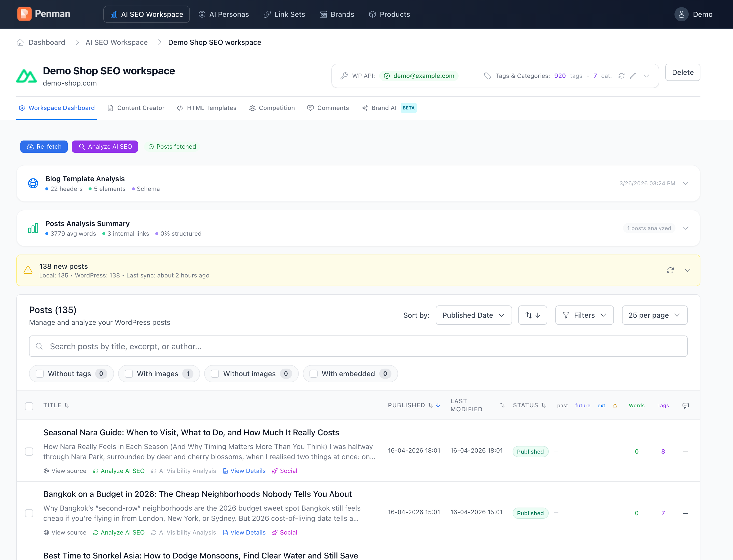
Task: Toggle the Without images filter checkbox
Action: pyautogui.click(x=215, y=374)
